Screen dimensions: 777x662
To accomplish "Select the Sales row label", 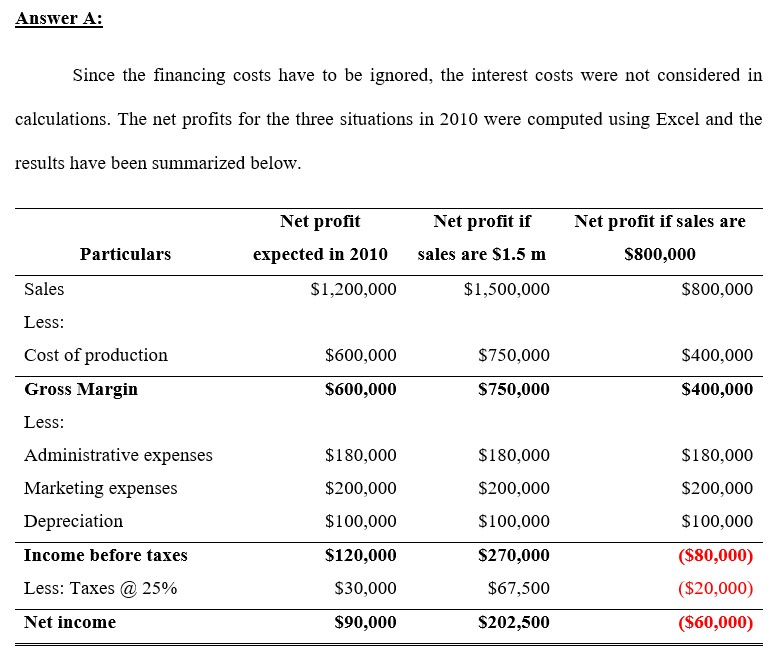I will pyautogui.click(x=44, y=289).
